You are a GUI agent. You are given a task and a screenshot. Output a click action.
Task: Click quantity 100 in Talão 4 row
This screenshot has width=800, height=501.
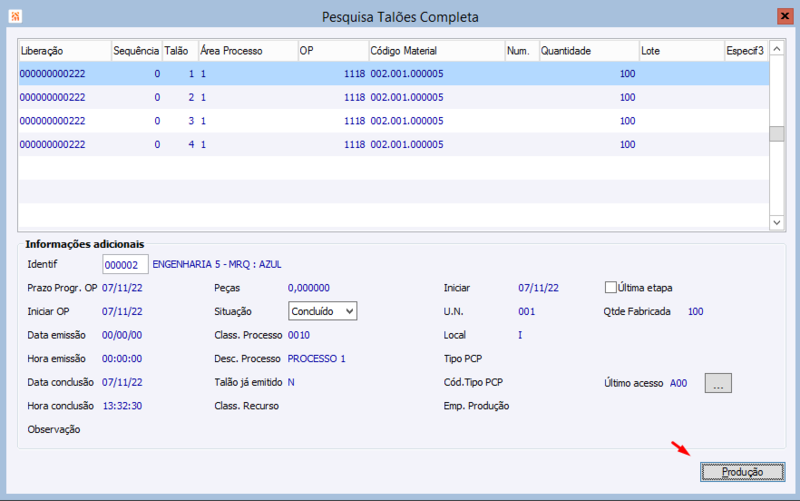click(x=628, y=144)
